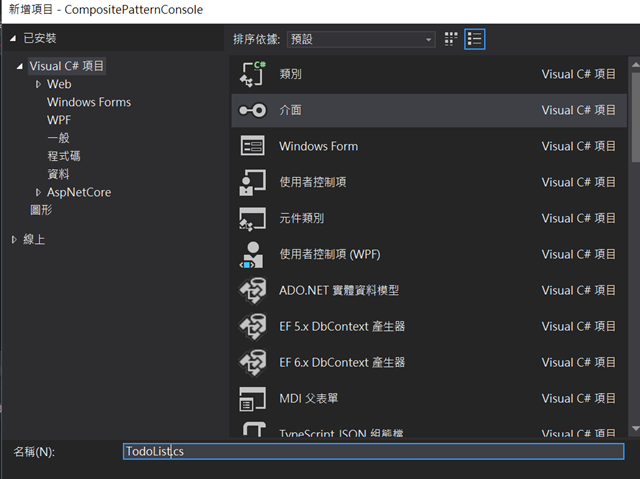Select the 類別 class template icon

[253, 74]
